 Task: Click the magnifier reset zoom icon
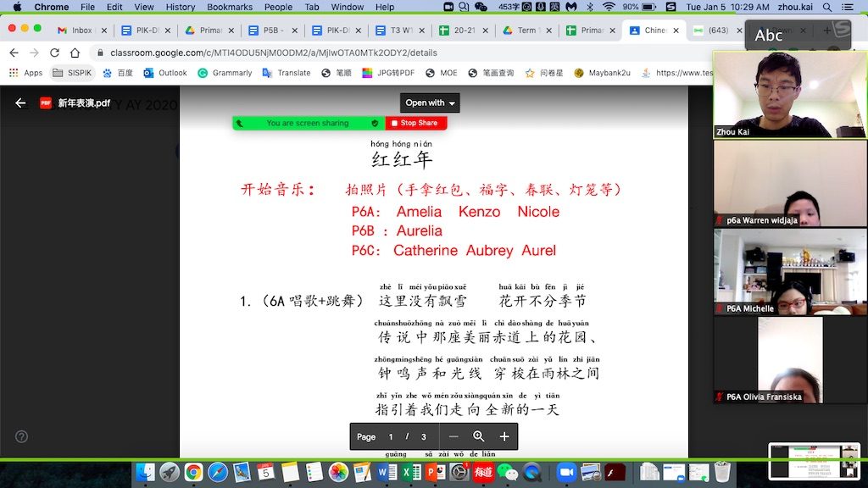[479, 436]
